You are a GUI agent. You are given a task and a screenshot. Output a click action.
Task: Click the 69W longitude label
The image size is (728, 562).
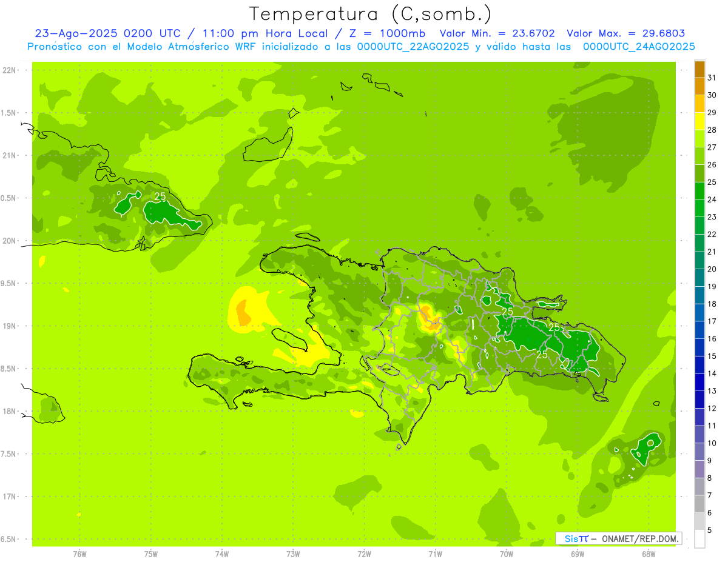[x=578, y=554]
